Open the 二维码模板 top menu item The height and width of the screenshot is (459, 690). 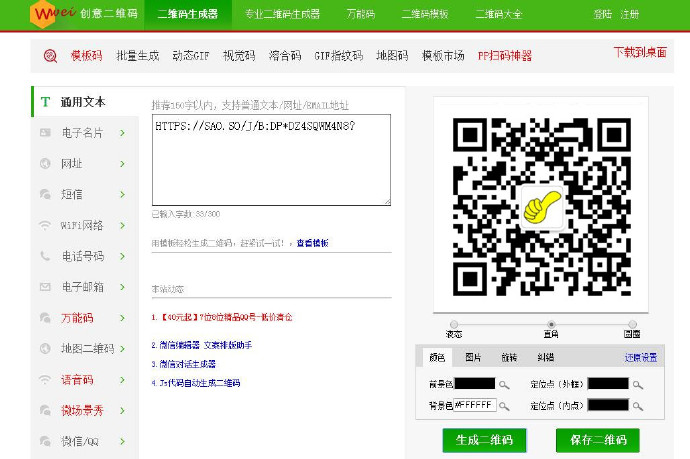pyautogui.click(x=425, y=14)
